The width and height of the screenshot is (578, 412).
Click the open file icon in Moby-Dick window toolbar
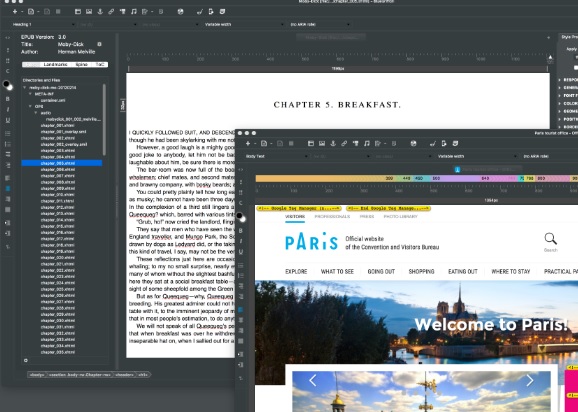pos(31,12)
